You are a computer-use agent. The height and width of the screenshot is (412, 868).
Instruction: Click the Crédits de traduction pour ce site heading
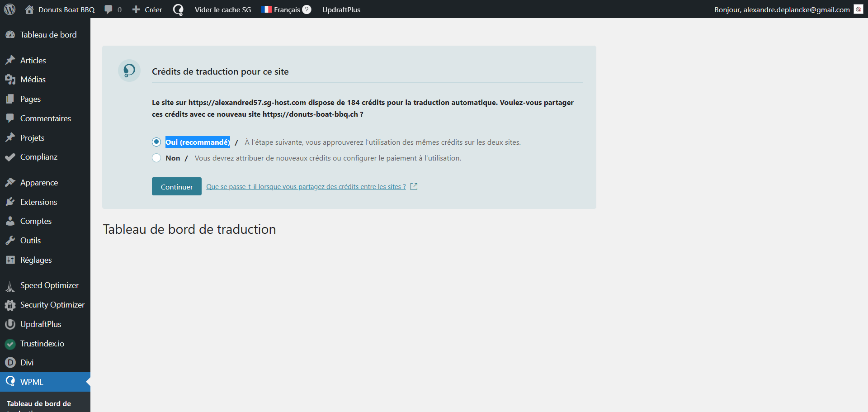tap(220, 71)
